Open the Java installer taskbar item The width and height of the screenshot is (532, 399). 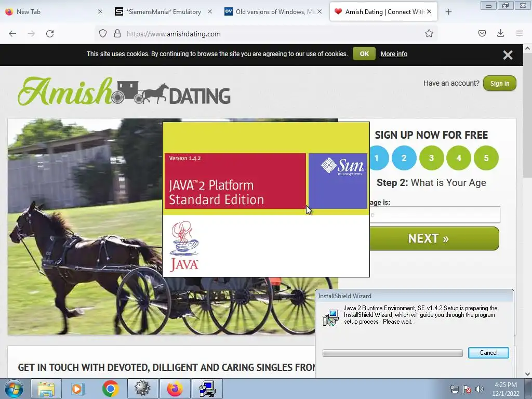(x=207, y=389)
